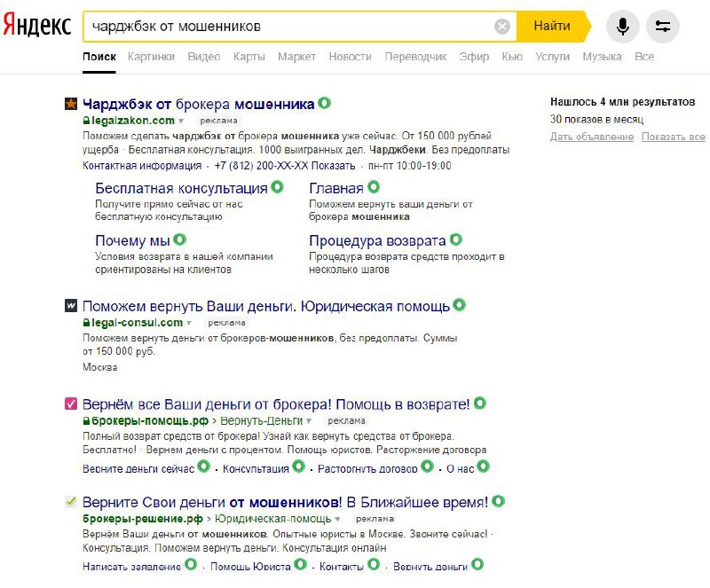Click the Дать объявление link
The width and height of the screenshot is (710, 588).
[592, 137]
